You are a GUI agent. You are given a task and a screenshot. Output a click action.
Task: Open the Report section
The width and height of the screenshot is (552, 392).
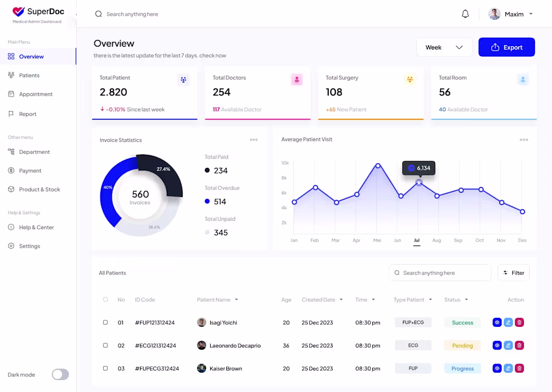28,114
